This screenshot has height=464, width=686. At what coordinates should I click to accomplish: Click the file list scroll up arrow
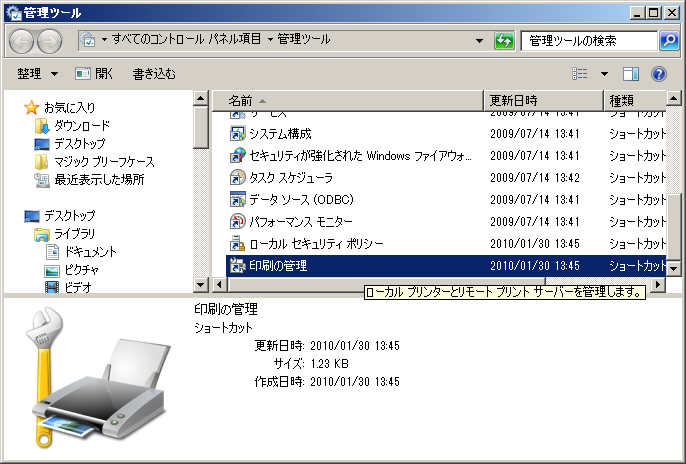pyautogui.click(x=673, y=98)
